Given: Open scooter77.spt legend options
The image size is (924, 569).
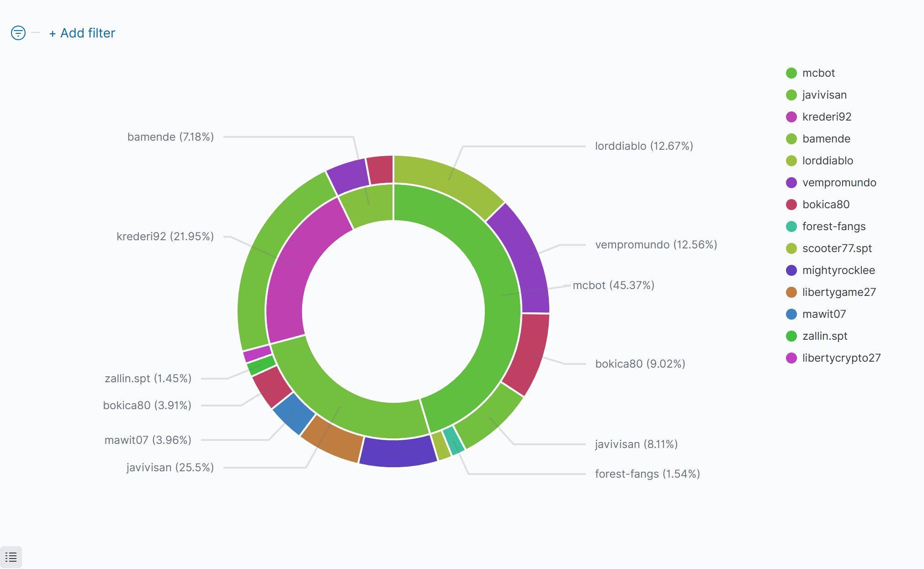Looking at the screenshot, I should (x=837, y=248).
